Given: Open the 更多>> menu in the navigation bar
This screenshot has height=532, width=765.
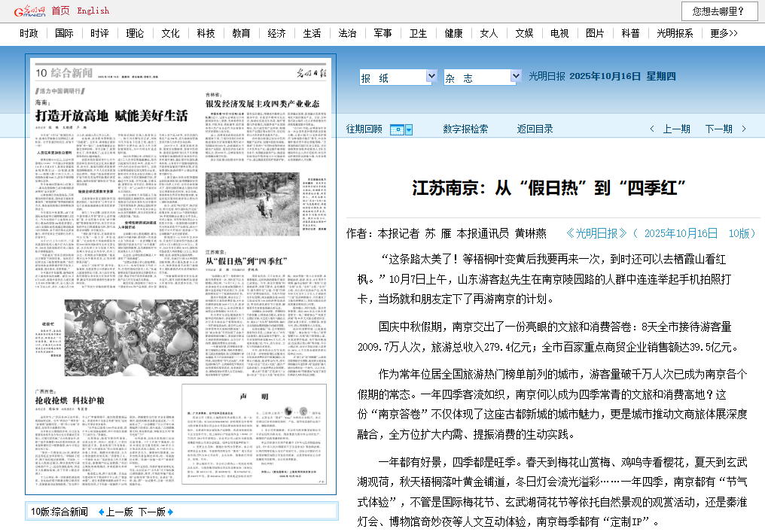Looking at the screenshot, I should pos(724,33).
